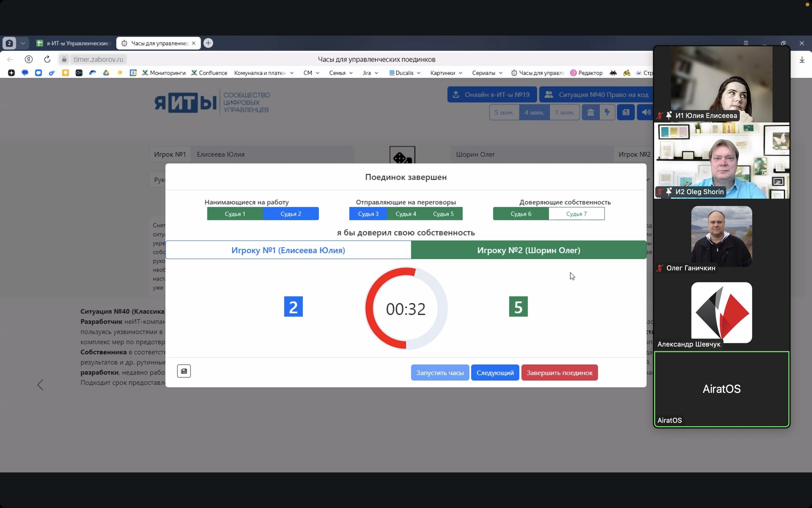
Task: Click the bank building icon in the timer toolbar
Action: coord(590,112)
